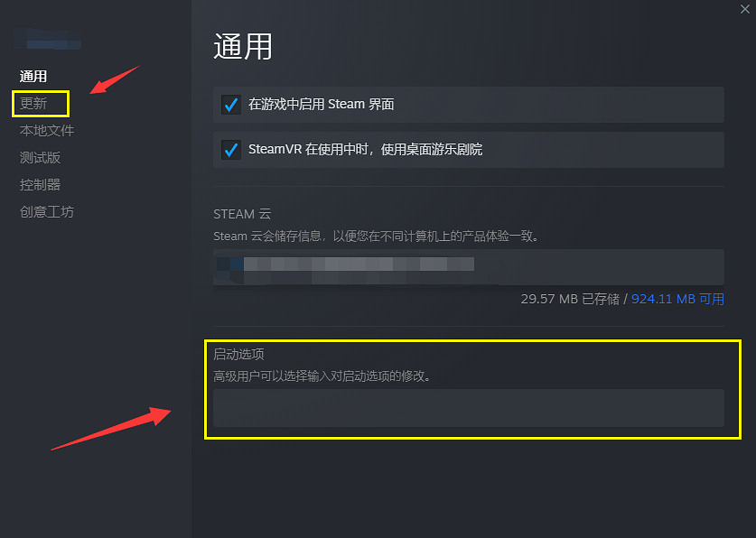Open the 本地文件 section
The height and width of the screenshot is (538, 756).
click(47, 131)
